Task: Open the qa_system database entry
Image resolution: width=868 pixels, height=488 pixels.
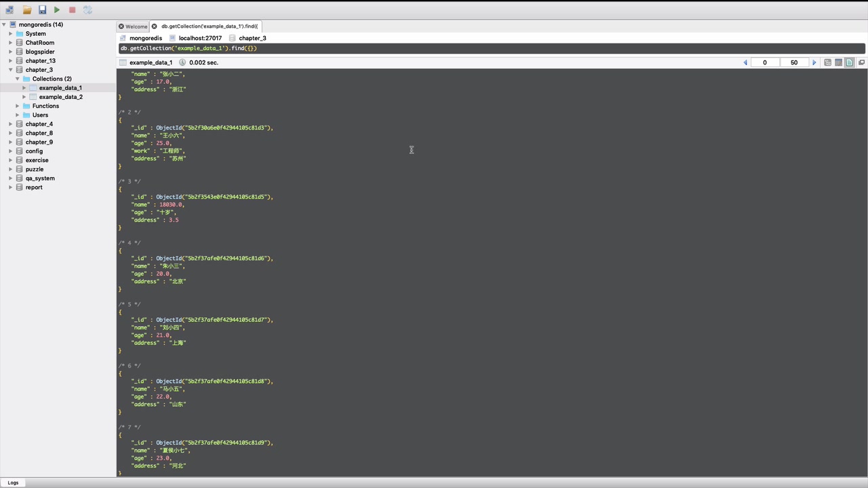Action: (x=40, y=178)
